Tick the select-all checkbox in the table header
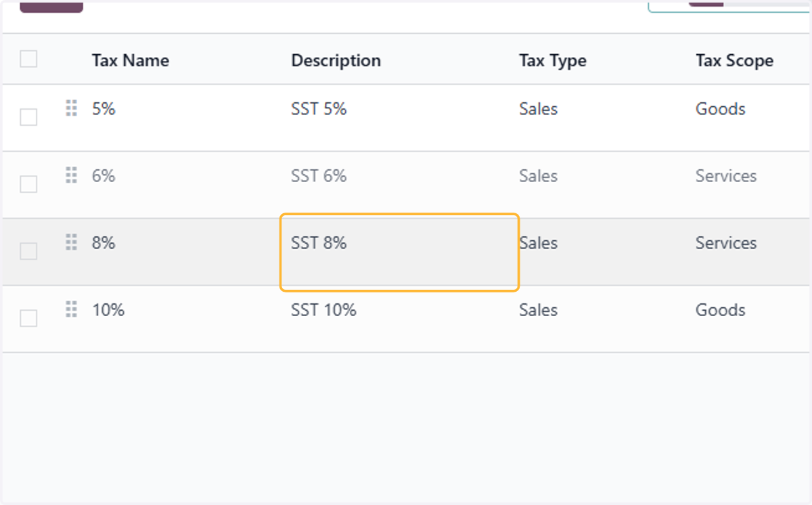Image resolution: width=812 pixels, height=505 pixels. 28,59
